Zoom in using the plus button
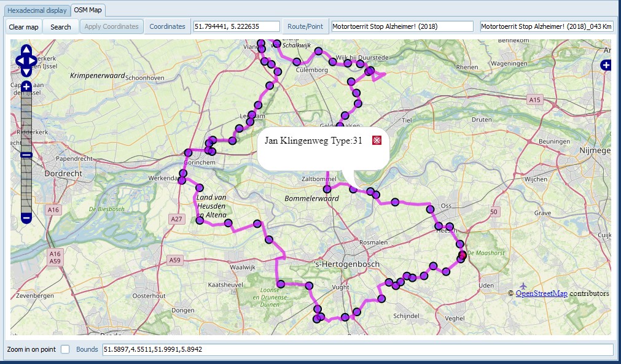Screen dimensions: 621x364 [26, 87]
